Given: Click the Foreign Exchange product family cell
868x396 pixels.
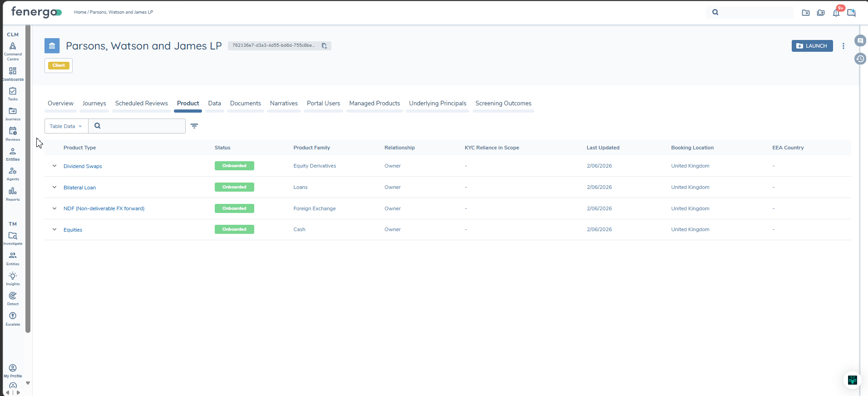Looking at the screenshot, I should (x=315, y=208).
